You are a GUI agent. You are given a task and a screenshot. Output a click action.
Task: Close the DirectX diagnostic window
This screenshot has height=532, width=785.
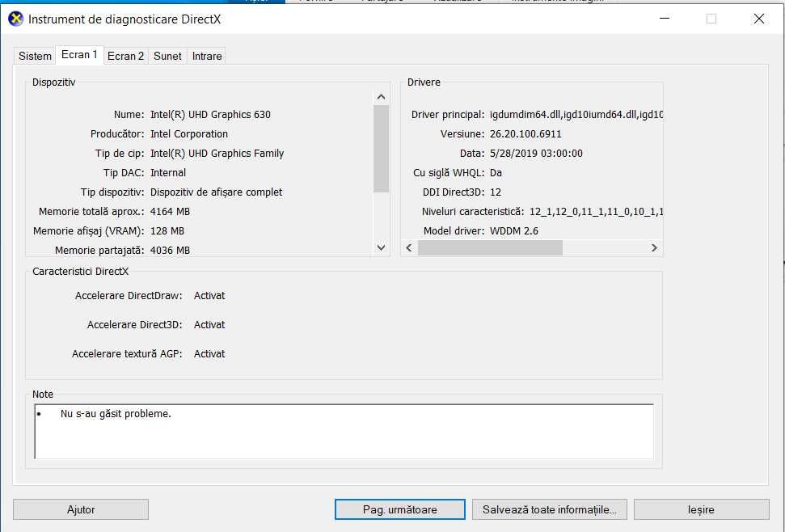point(758,19)
